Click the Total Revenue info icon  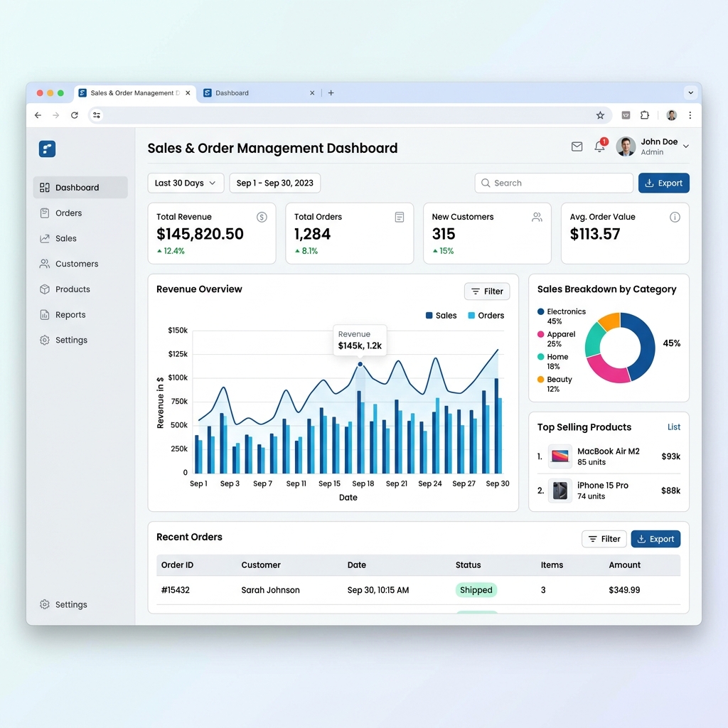coord(261,216)
